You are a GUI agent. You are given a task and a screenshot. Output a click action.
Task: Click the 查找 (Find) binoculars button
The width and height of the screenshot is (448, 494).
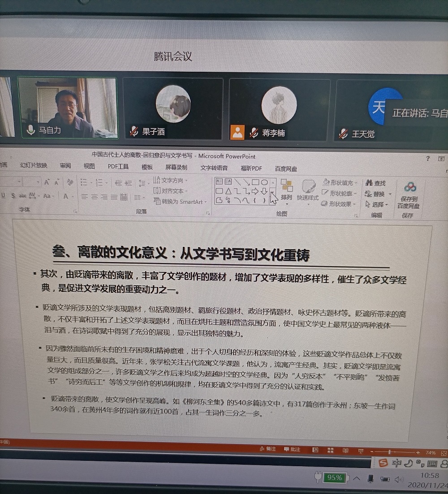point(375,183)
